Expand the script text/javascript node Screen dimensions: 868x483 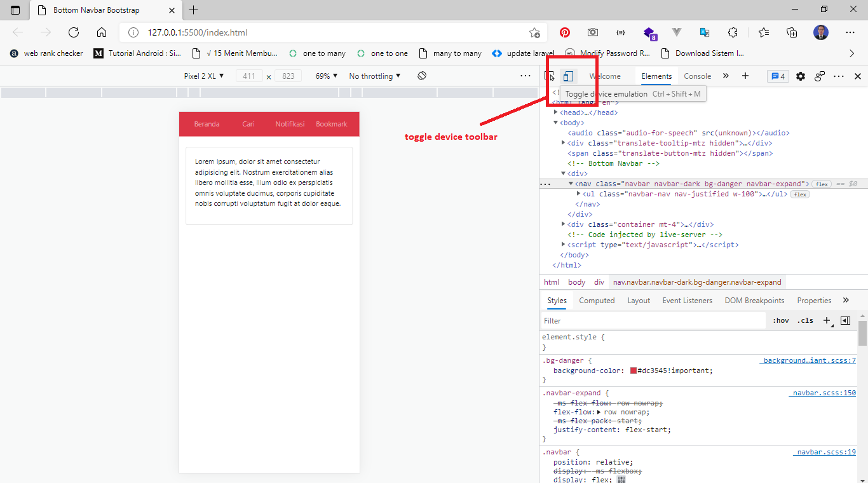point(564,245)
